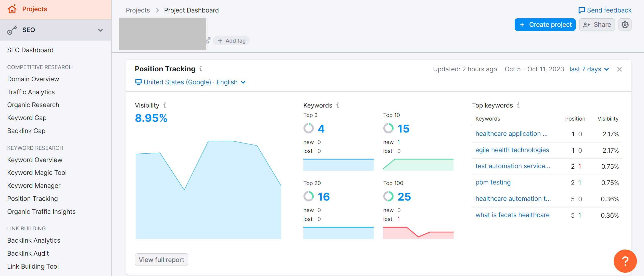Click the Projects home icon
The width and height of the screenshot is (644, 276).
click(12, 9)
